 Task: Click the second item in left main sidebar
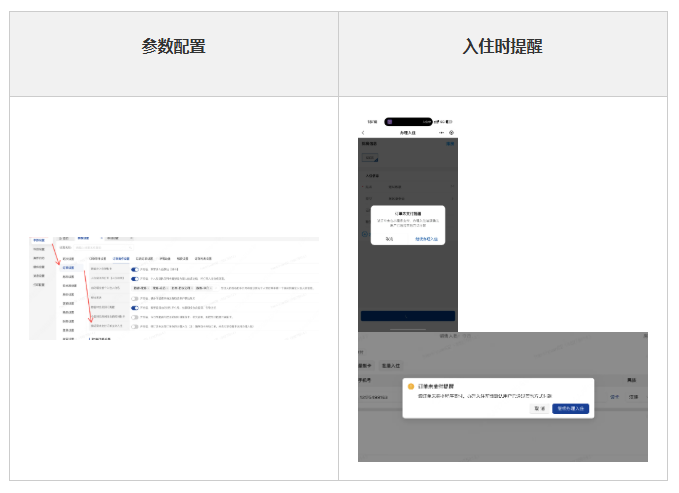pos(39,249)
